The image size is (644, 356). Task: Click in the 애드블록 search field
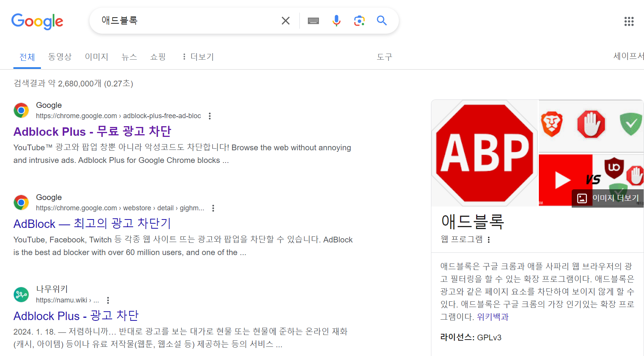[x=187, y=21]
